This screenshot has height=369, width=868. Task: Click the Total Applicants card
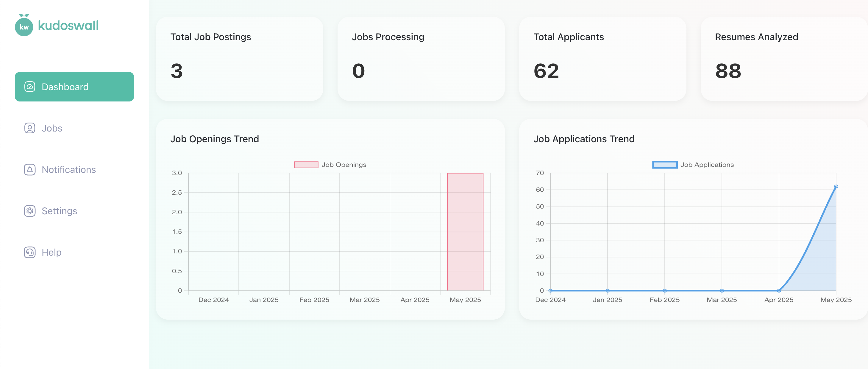602,59
